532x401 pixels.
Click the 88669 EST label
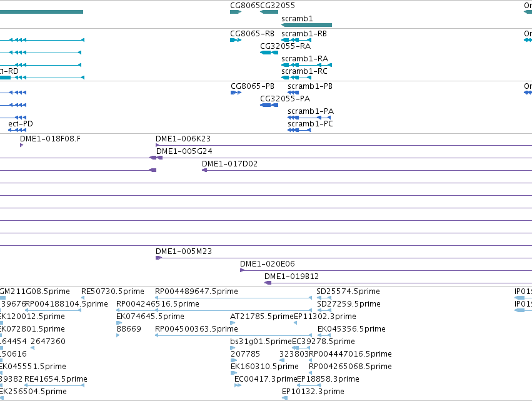point(129,329)
